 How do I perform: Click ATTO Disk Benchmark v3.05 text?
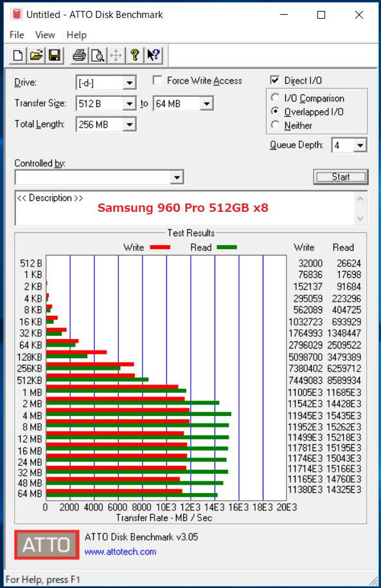141,537
